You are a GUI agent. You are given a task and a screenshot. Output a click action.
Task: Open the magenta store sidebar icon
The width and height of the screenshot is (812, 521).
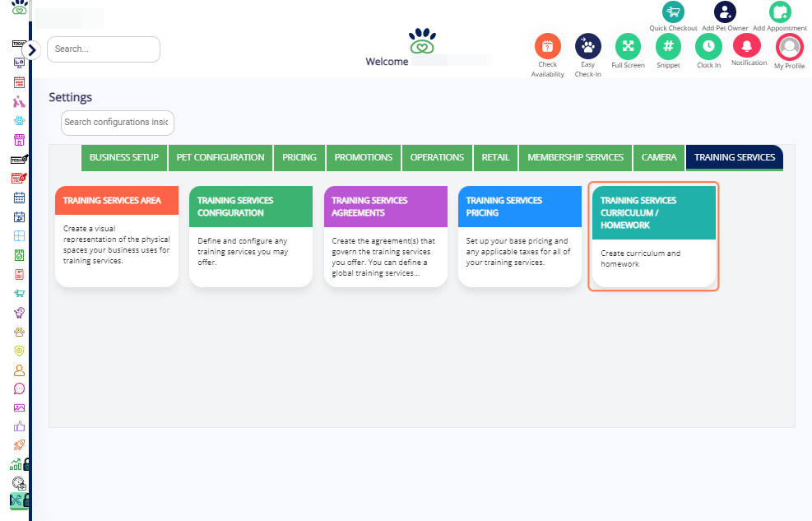pos(19,140)
